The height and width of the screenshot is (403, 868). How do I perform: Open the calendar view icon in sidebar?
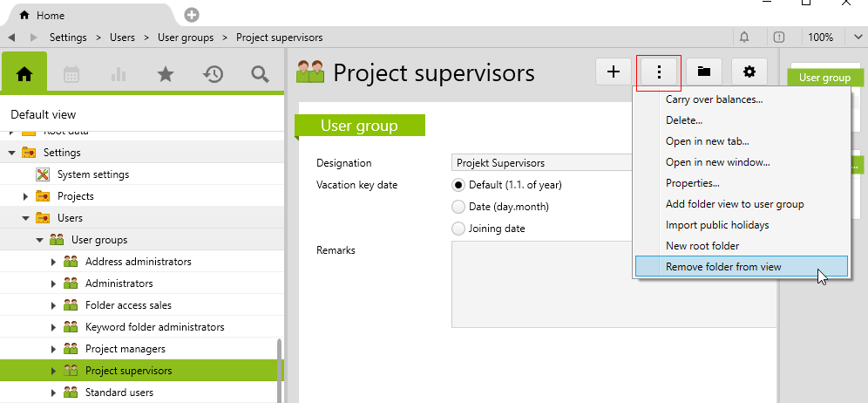71,75
